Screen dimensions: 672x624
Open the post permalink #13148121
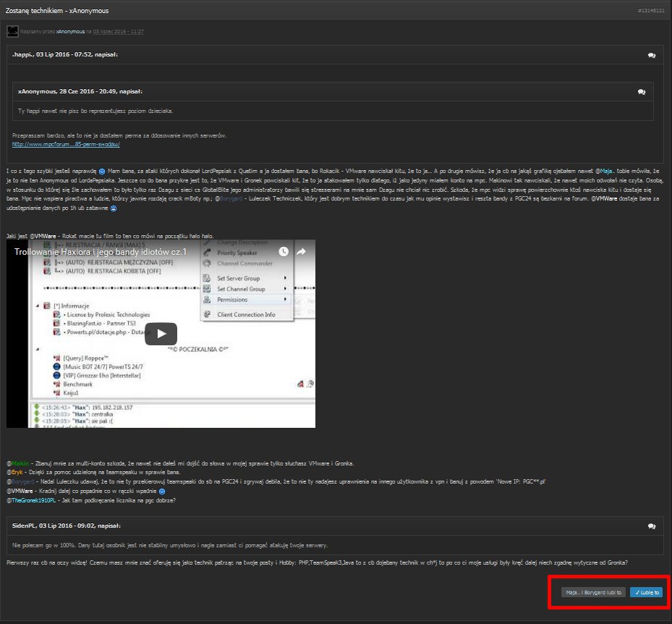coord(651,11)
